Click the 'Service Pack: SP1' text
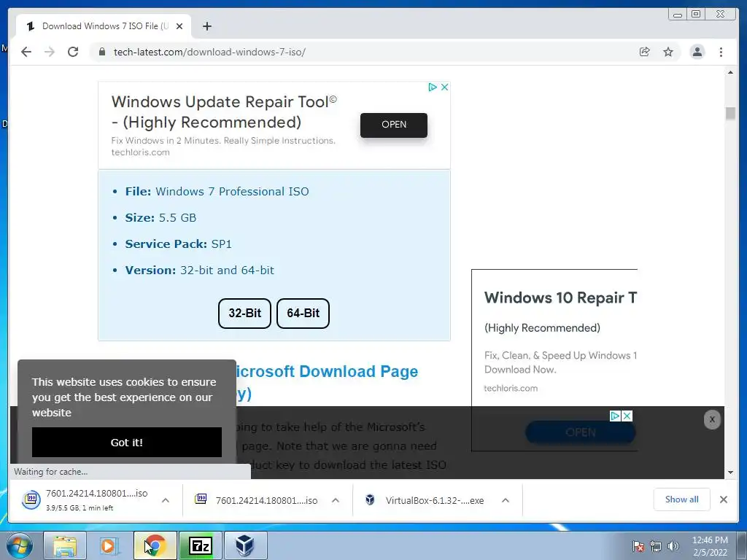Image resolution: width=747 pixels, height=560 pixels. click(x=178, y=244)
